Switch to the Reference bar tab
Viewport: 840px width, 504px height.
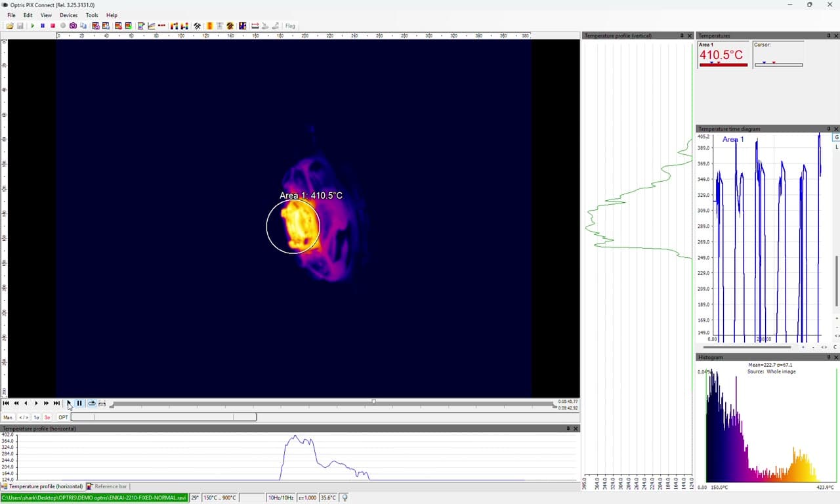pos(107,487)
